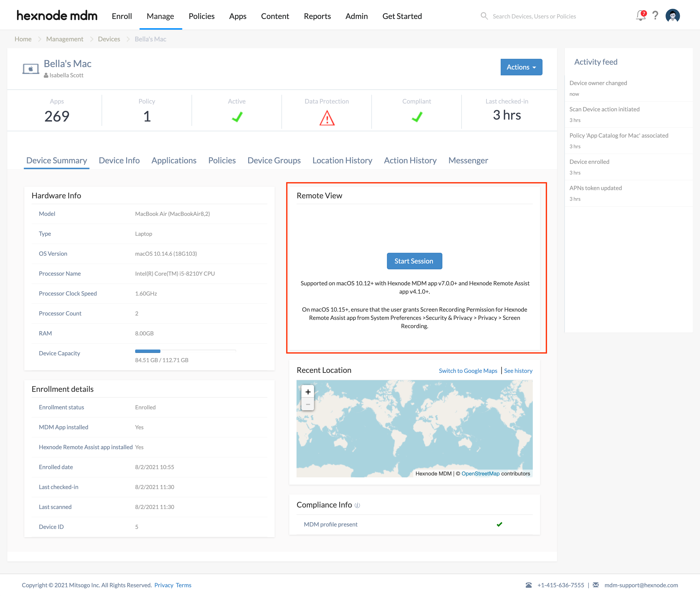
Task: Click the Mac device icon
Action: pyautogui.click(x=31, y=69)
